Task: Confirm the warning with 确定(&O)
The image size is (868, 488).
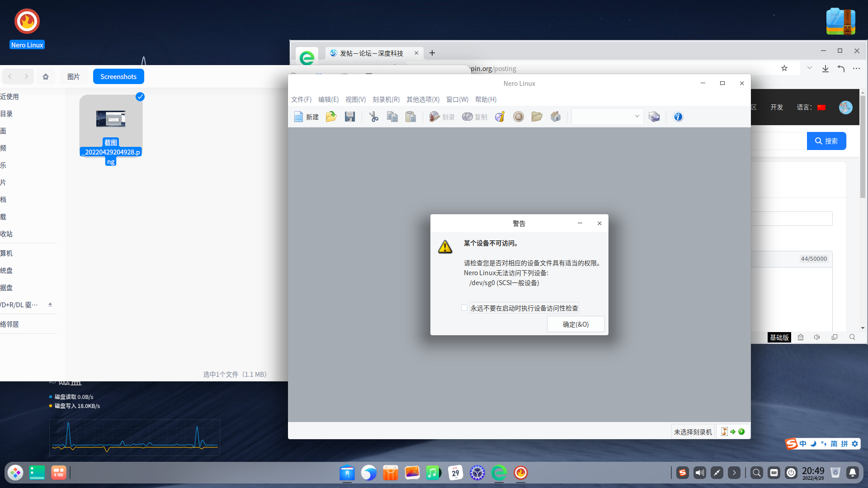Action: [576, 324]
